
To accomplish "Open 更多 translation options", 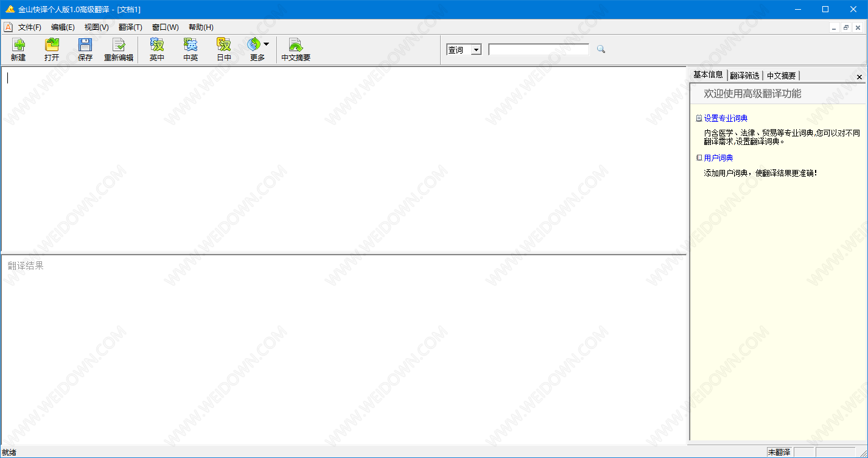I will click(257, 50).
